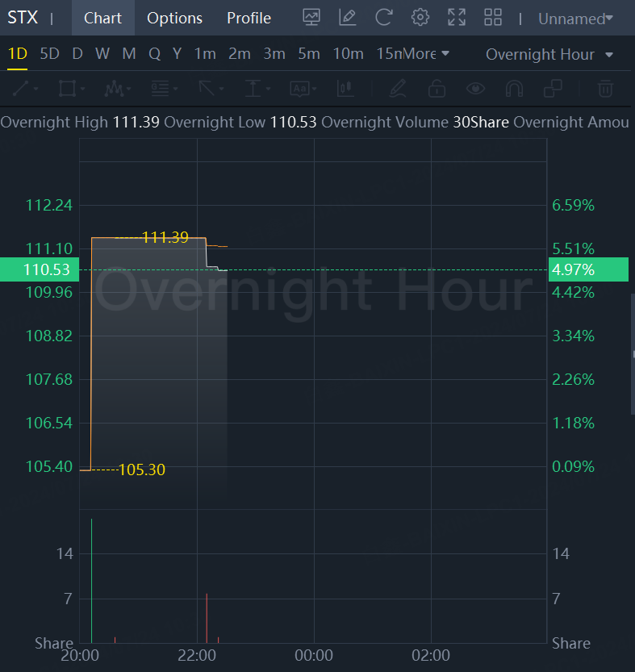The height and width of the screenshot is (672, 635).
Task: Select the price range measure tool
Action: tap(253, 89)
